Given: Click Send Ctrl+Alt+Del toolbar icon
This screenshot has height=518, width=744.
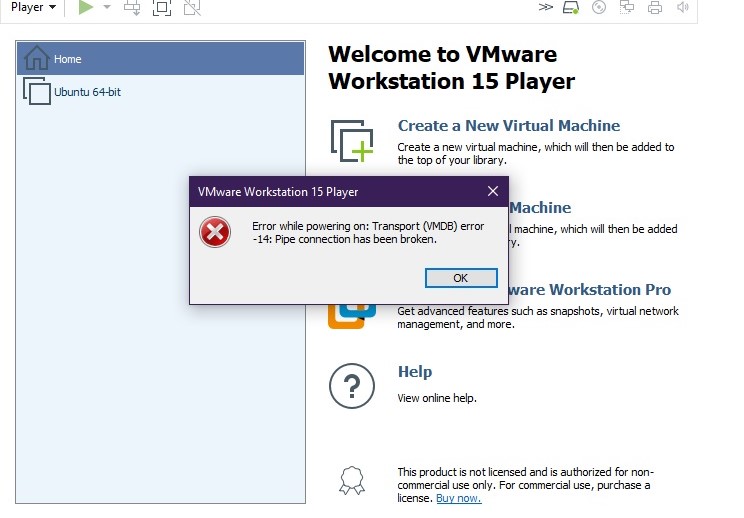Looking at the screenshot, I should point(132,7).
